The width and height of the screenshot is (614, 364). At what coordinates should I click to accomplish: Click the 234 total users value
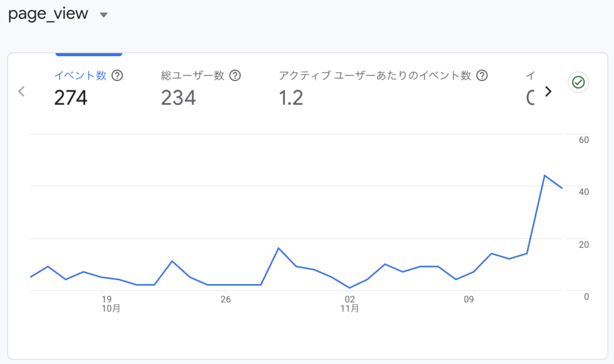tap(178, 98)
